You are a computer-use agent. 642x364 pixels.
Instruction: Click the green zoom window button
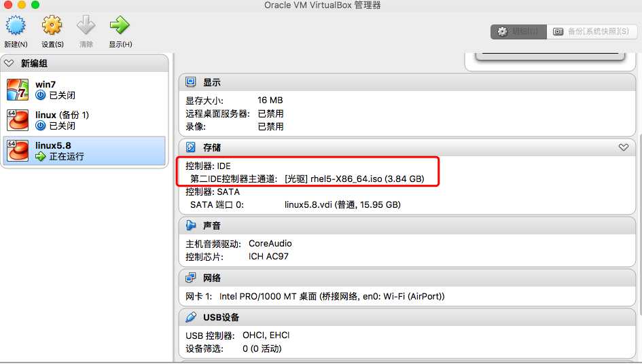pyautogui.click(x=35, y=5)
